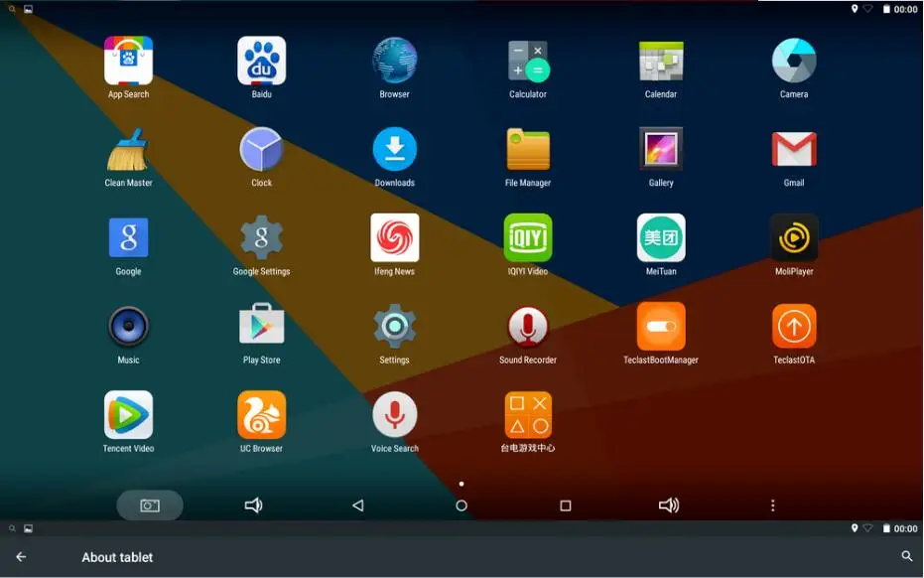The height and width of the screenshot is (578, 924).
Task: Tap the location icon in top status bar
Action: [x=854, y=9]
